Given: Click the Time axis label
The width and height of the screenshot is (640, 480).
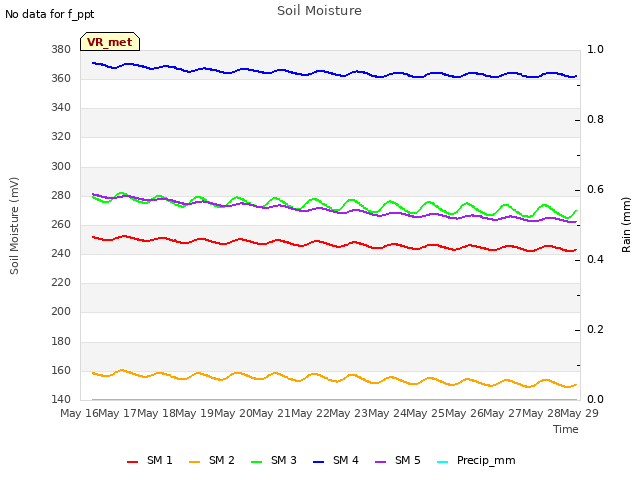Looking at the screenshot, I should pos(566,429).
